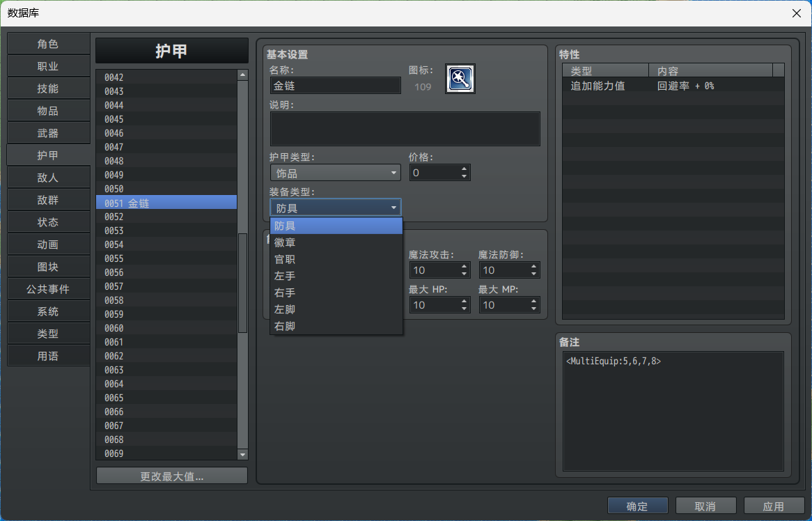Click the 名称 field containing 金链
812x521 pixels.
point(336,86)
